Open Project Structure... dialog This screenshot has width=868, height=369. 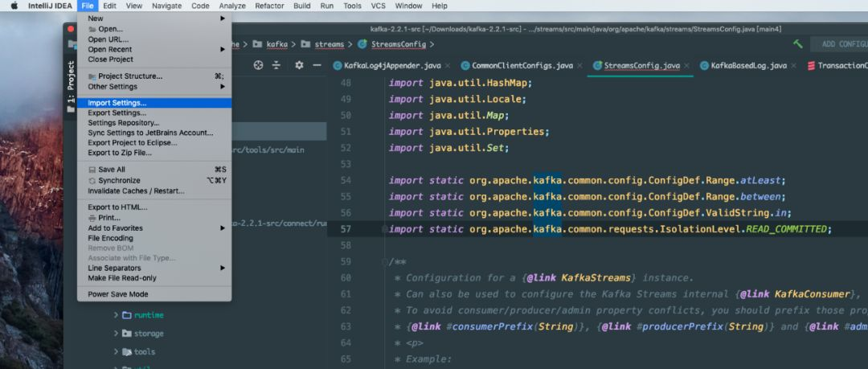[x=154, y=76]
